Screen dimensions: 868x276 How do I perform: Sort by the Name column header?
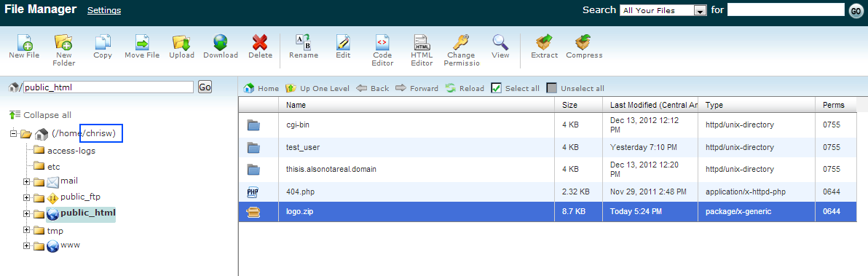click(x=417, y=105)
